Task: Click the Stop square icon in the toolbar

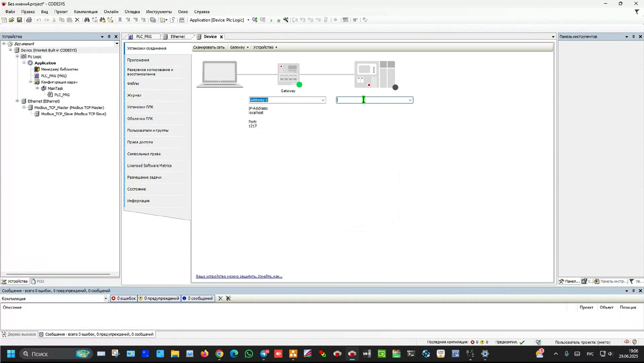Action: [279, 20]
